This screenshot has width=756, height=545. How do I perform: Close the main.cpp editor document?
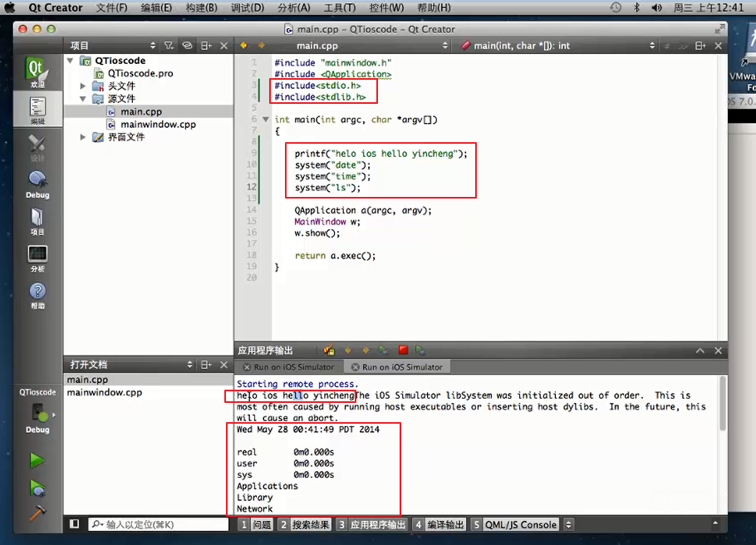[719, 46]
